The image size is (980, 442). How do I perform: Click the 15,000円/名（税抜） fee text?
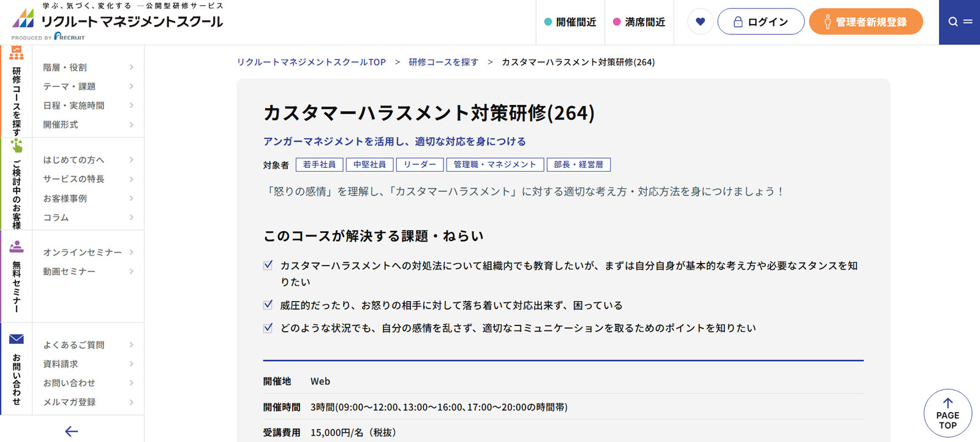coord(353,433)
